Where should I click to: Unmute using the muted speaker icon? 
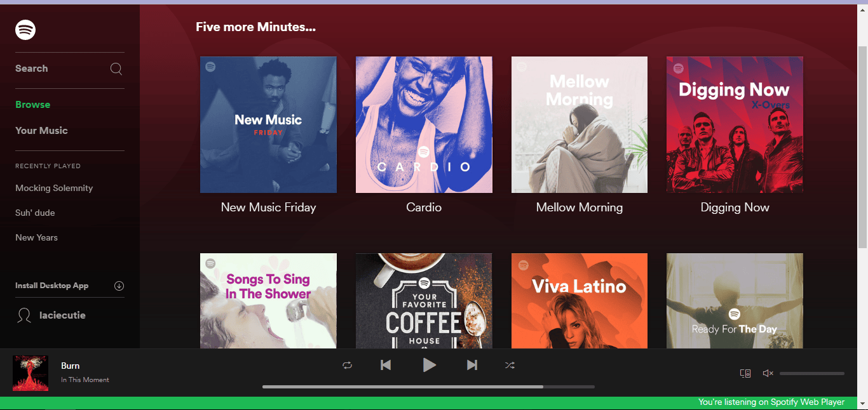click(x=768, y=373)
